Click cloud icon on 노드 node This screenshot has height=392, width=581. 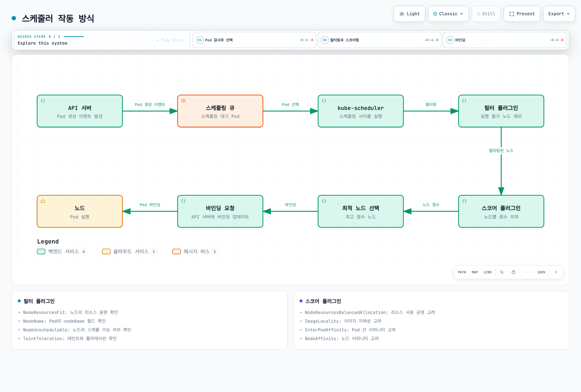click(43, 201)
